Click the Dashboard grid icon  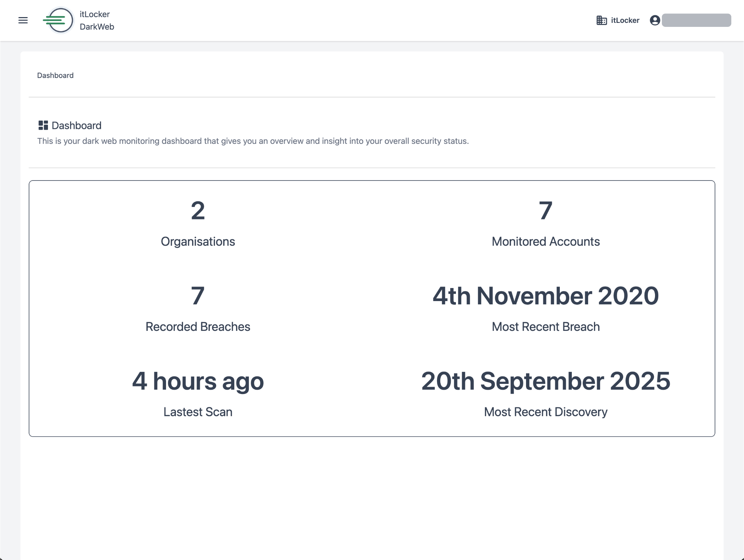pos(43,125)
